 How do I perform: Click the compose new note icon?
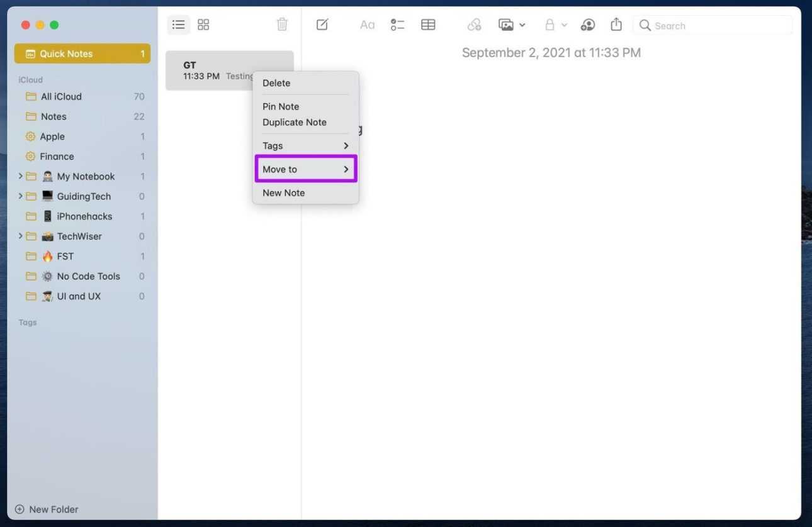click(322, 25)
